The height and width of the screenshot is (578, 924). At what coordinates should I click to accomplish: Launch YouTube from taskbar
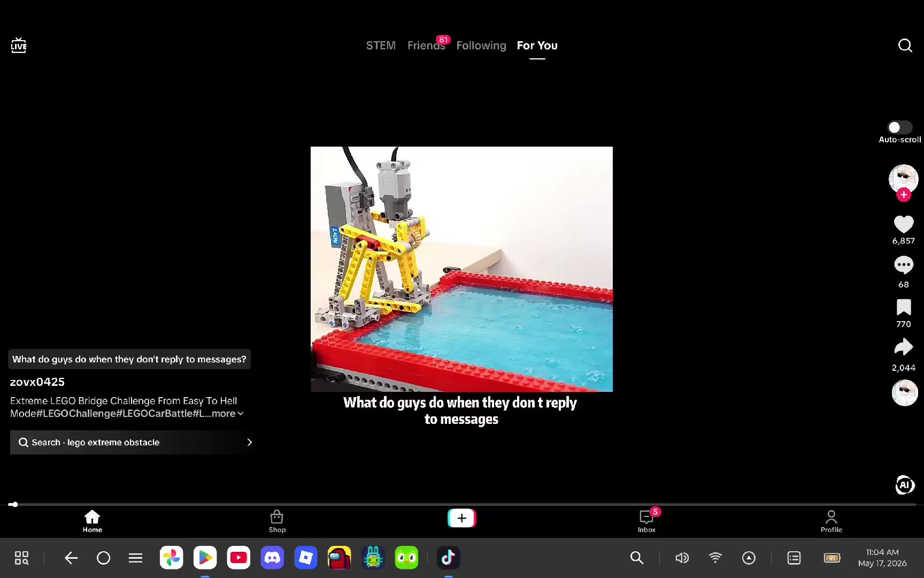[x=238, y=558]
